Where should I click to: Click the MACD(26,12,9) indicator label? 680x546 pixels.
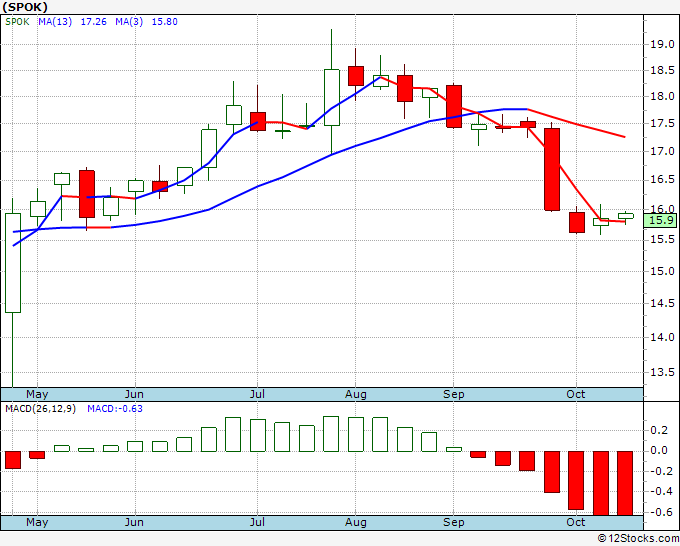40,409
